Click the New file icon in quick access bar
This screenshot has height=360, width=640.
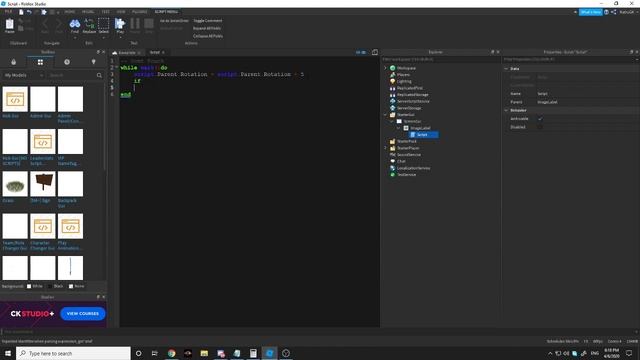tap(21, 12)
